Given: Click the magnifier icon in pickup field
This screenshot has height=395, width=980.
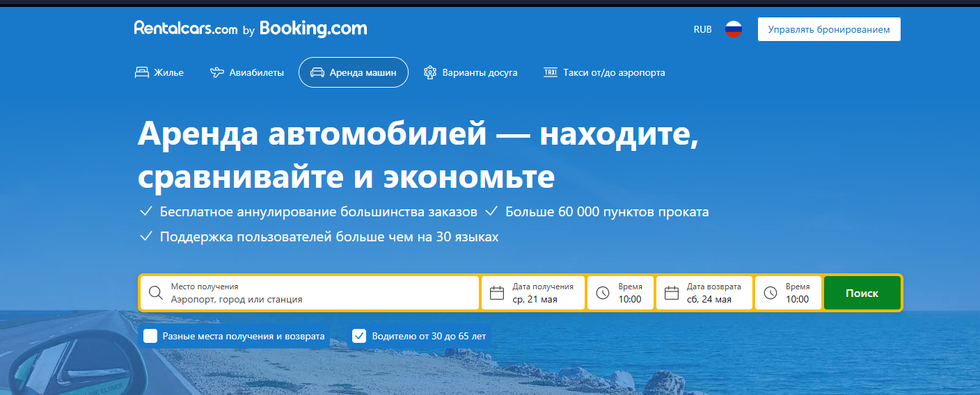Looking at the screenshot, I should coord(156,293).
